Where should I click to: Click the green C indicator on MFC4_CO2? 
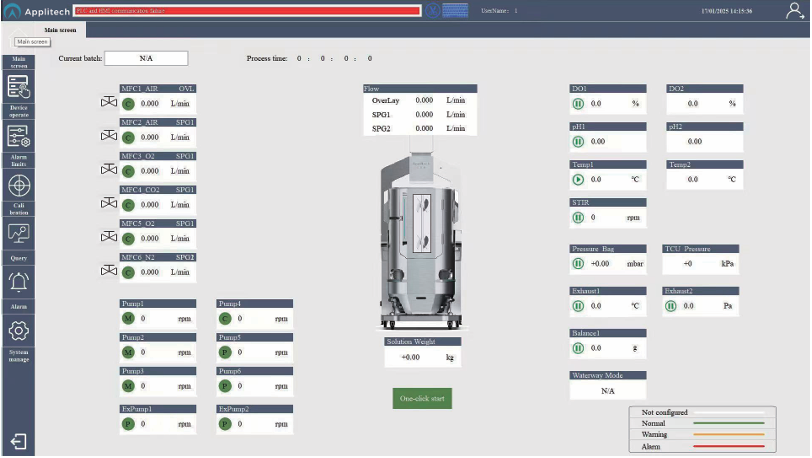[x=128, y=205]
